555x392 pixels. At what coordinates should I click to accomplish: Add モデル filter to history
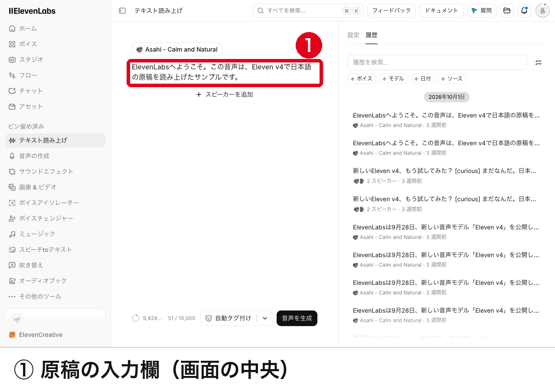tap(393, 78)
